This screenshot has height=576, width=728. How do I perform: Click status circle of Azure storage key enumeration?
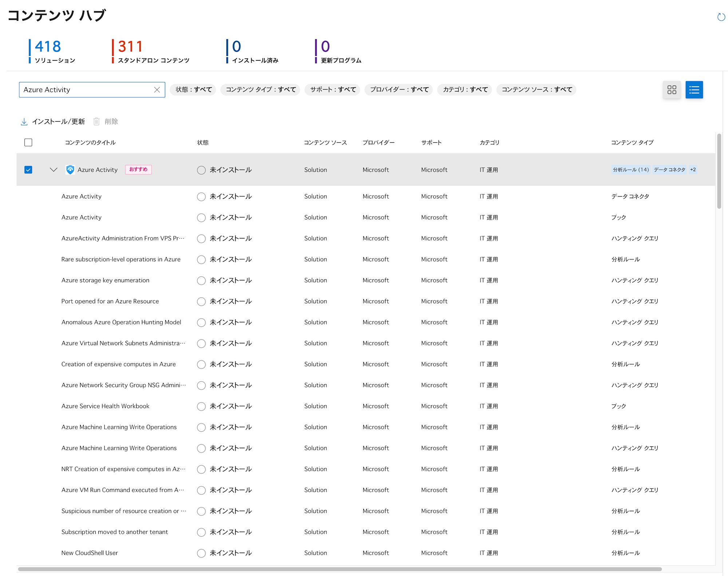coord(201,281)
